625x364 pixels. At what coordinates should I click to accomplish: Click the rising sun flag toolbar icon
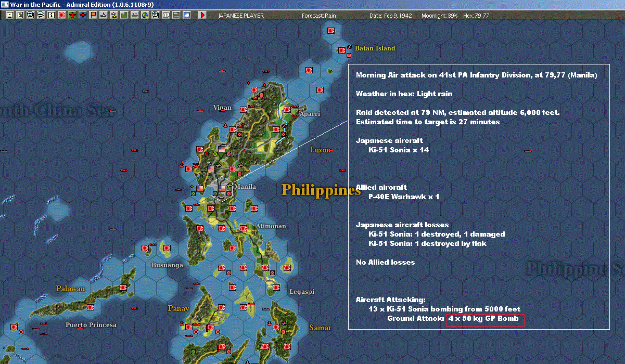click(62, 15)
